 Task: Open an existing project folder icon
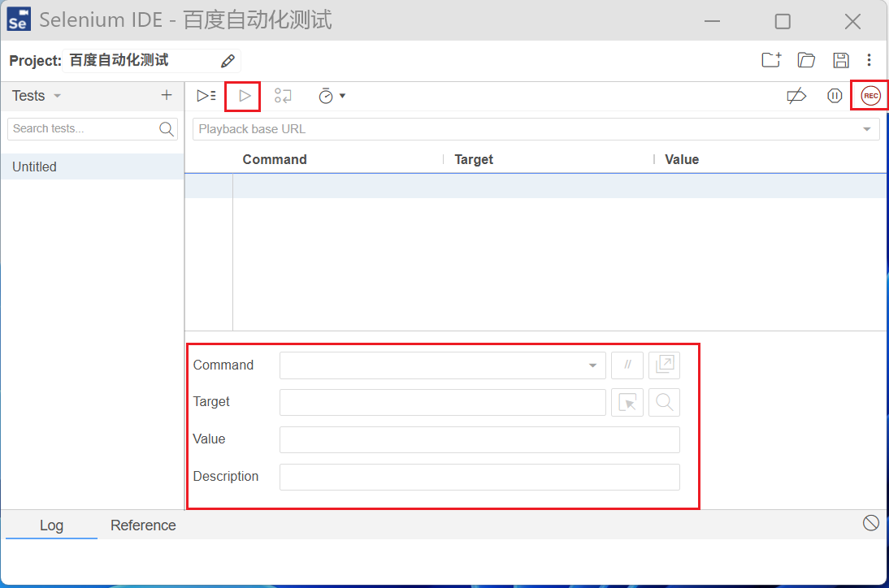click(x=806, y=60)
